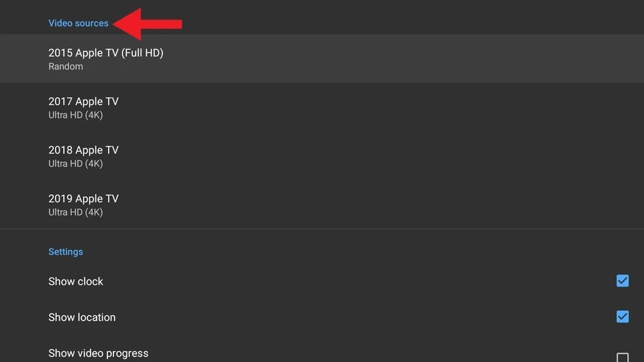Click the "Video sources" section header
The height and width of the screenshot is (362, 644).
point(78,24)
